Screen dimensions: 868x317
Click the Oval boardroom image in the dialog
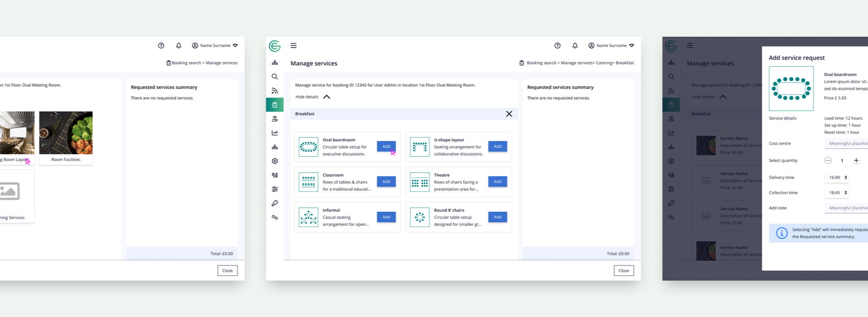(791, 89)
